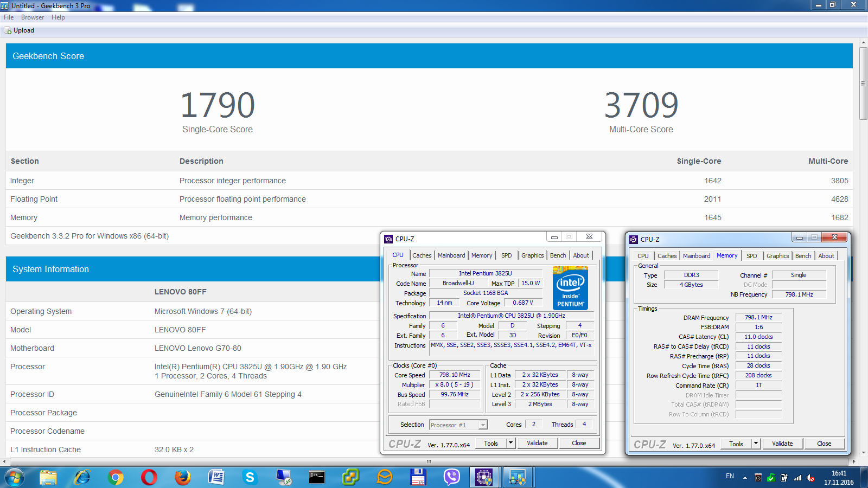Click the Core Speed value '798.10 MHz'

[x=455, y=375]
